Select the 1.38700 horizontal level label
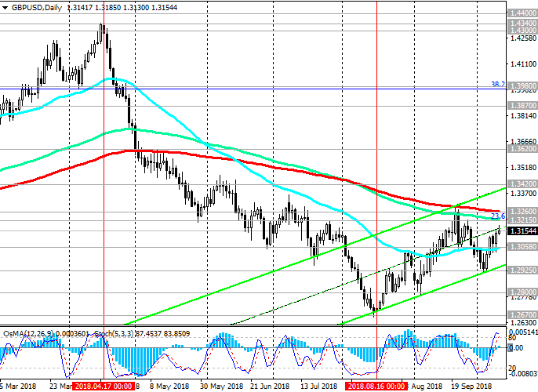538x392 pixels. coord(523,106)
